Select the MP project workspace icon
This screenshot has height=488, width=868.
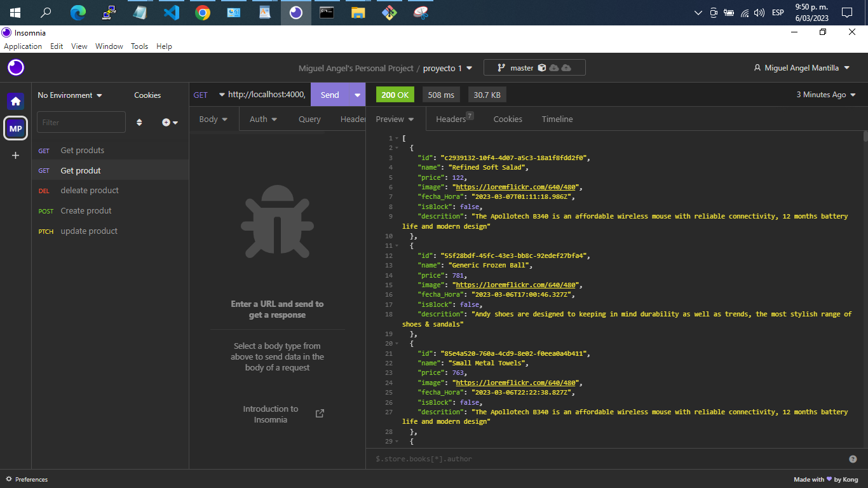pyautogui.click(x=15, y=128)
